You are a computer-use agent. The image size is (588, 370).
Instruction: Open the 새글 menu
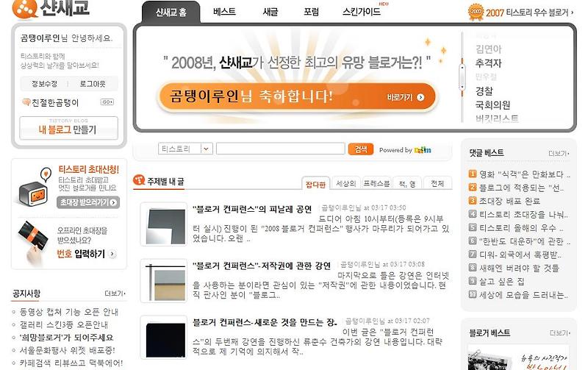click(x=270, y=12)
